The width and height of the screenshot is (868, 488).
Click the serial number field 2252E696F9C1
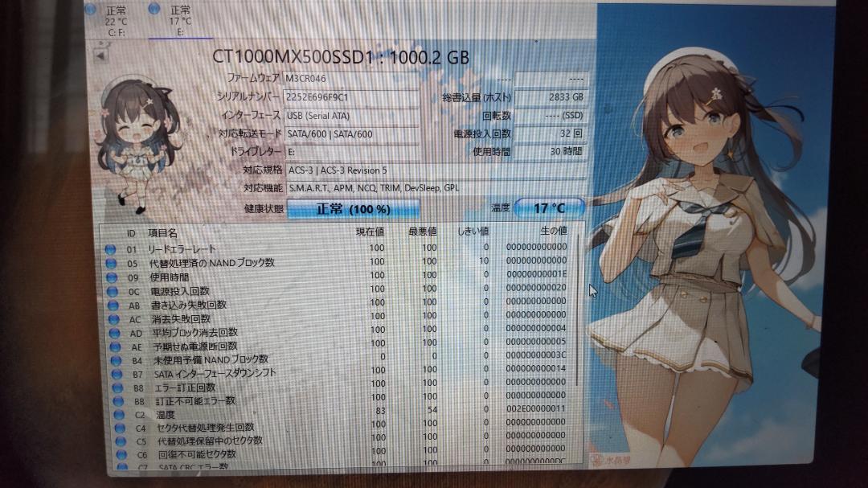351,97
